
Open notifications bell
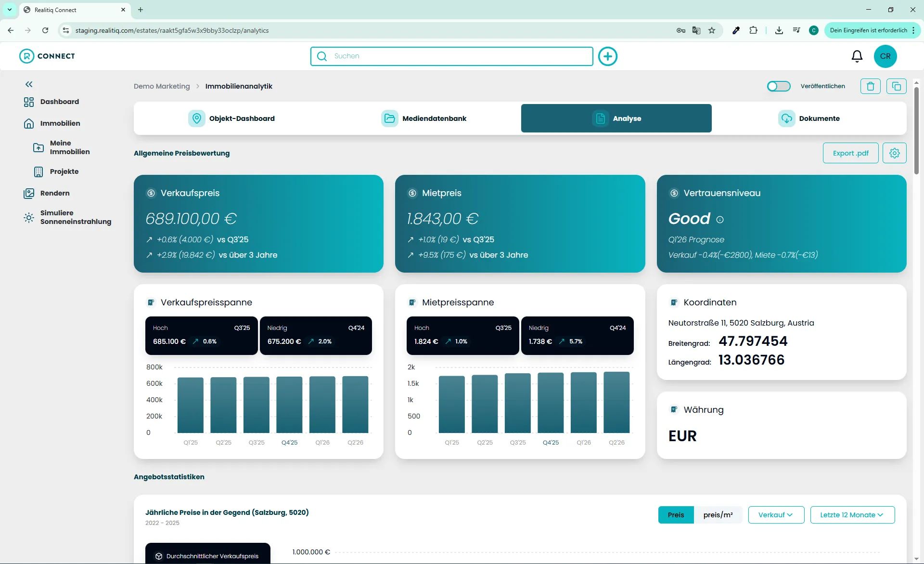tap(857, 56)
